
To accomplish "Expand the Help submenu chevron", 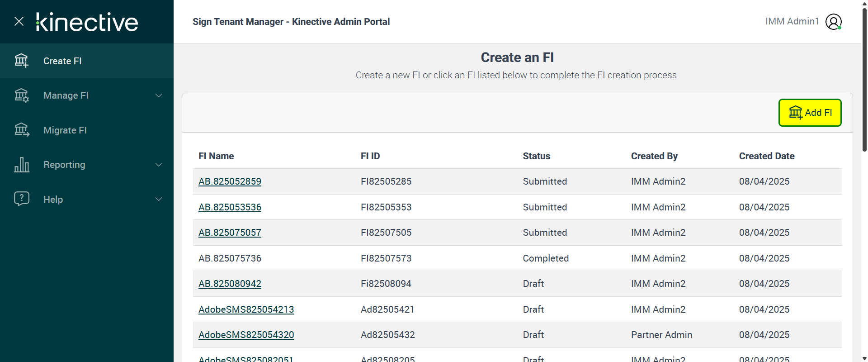I will point(159,199).
